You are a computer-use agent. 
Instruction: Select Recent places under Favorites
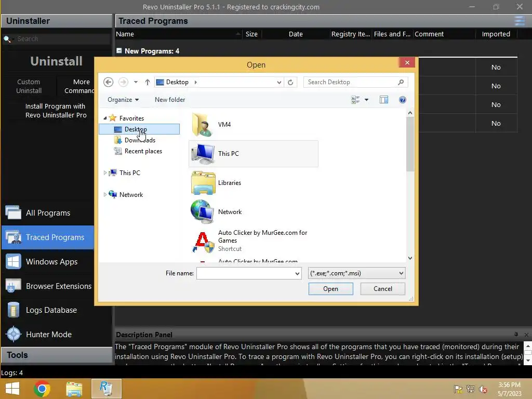click(143, 151)
